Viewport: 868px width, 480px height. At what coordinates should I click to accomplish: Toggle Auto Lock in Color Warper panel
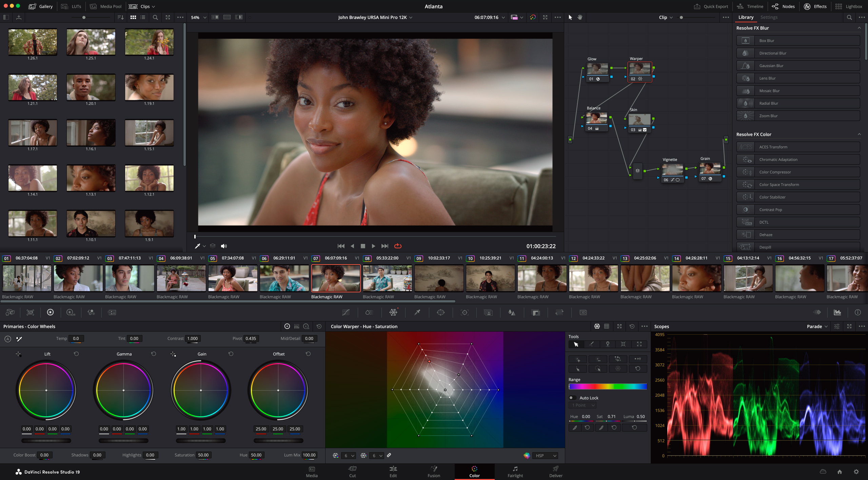[572, 397]
